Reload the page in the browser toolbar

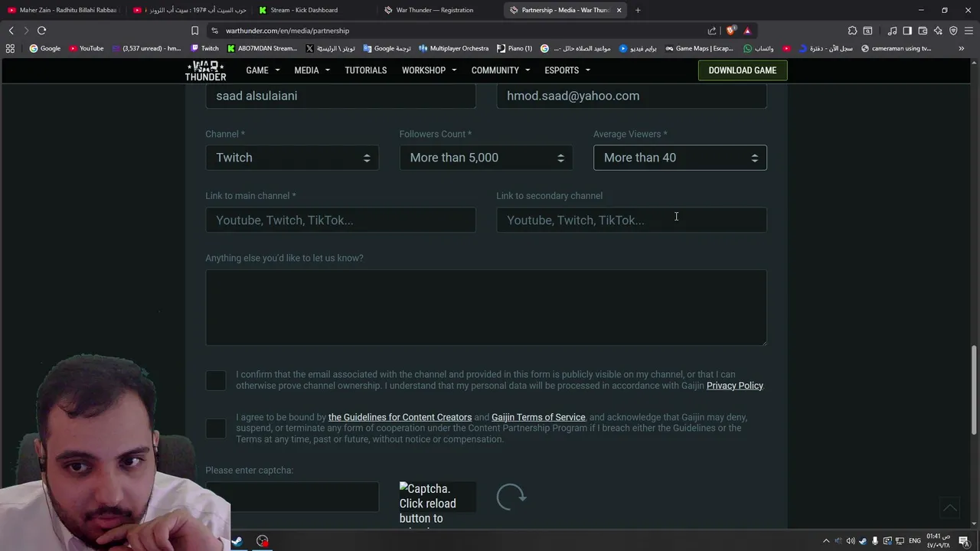pos(42,31)
